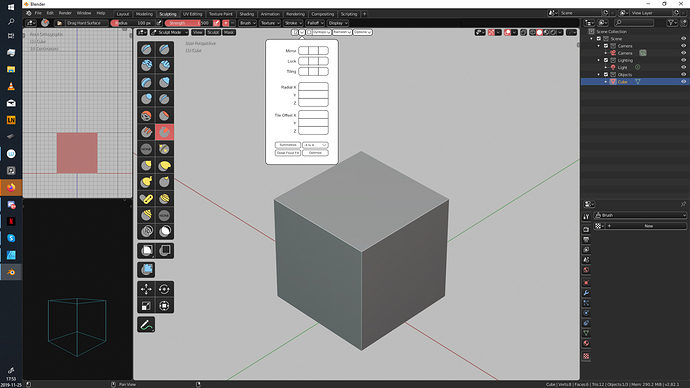The image size is (690, 388).
Task: Click the Optimize button
Action: 315,153
